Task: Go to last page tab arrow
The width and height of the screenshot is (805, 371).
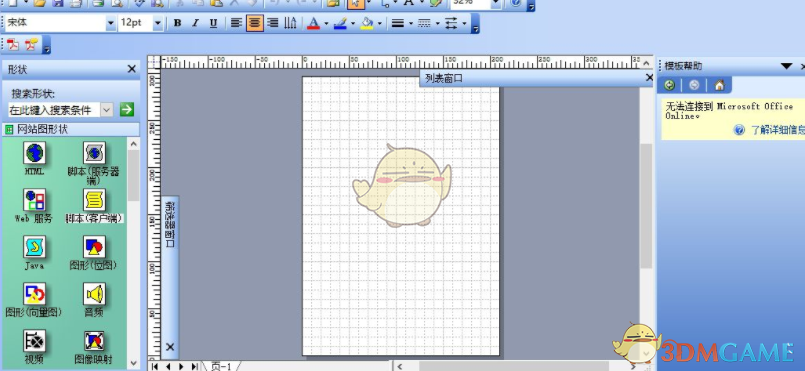Action: [195, 366]
